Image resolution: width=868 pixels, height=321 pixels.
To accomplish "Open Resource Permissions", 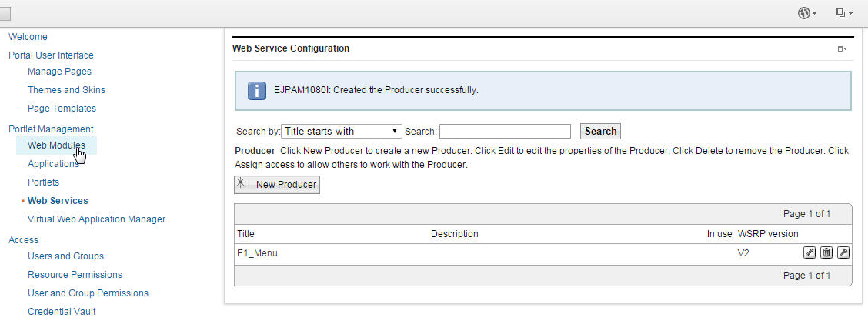I will 75,275.
